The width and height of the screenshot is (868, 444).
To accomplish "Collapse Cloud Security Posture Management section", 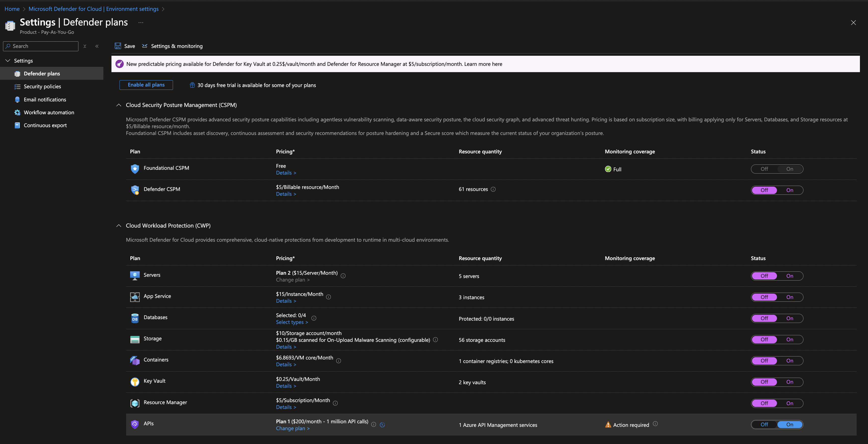I will (x=119, y=105).
